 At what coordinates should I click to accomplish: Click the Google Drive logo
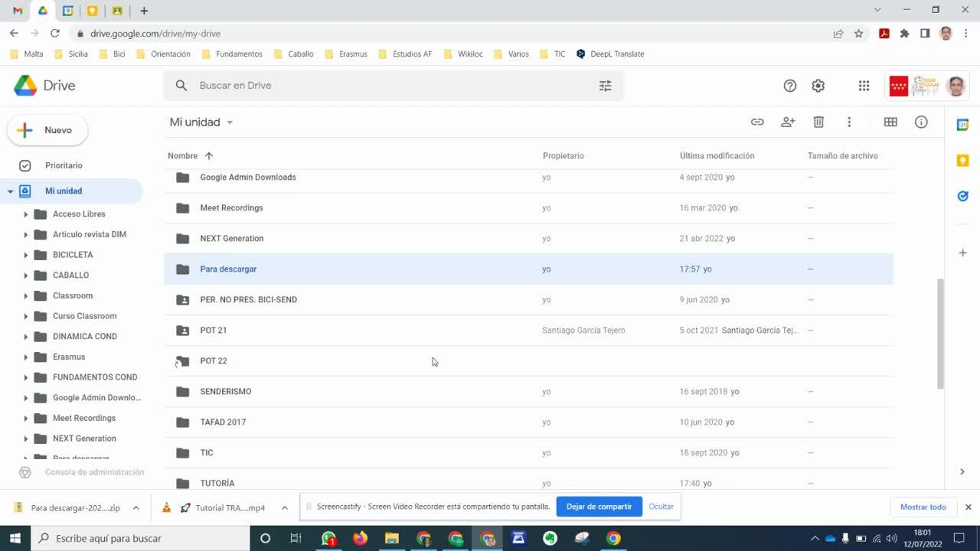point(44,86)
